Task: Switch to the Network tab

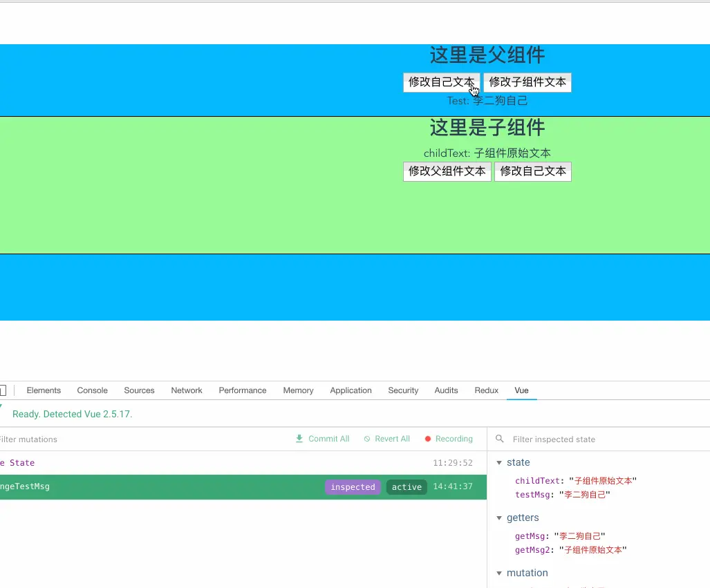Action: click(187, 390)
